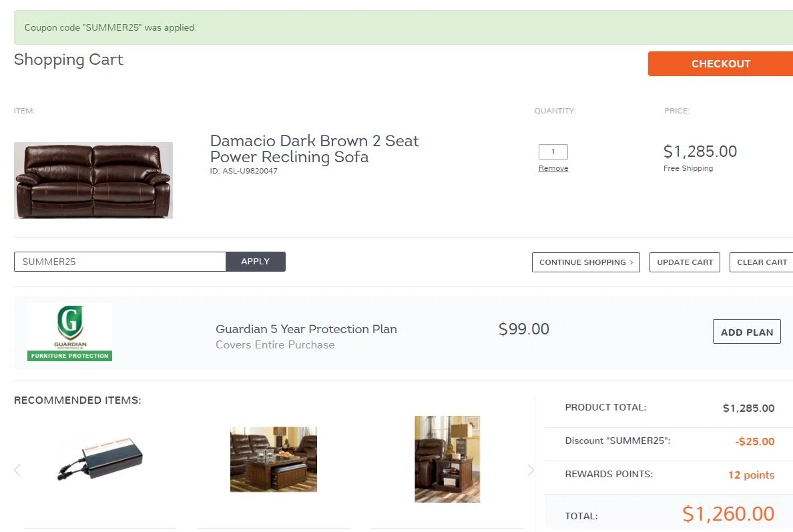793x532 pixels.
Task: Remove the Damacio sofa from the cart
Action: tap(553, 168)
